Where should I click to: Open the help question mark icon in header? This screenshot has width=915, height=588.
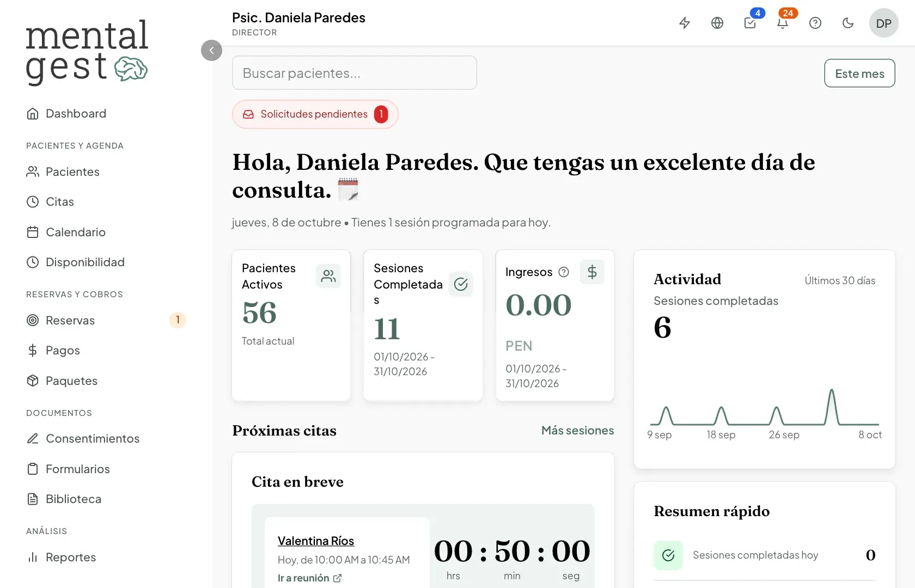click(815, 23)
